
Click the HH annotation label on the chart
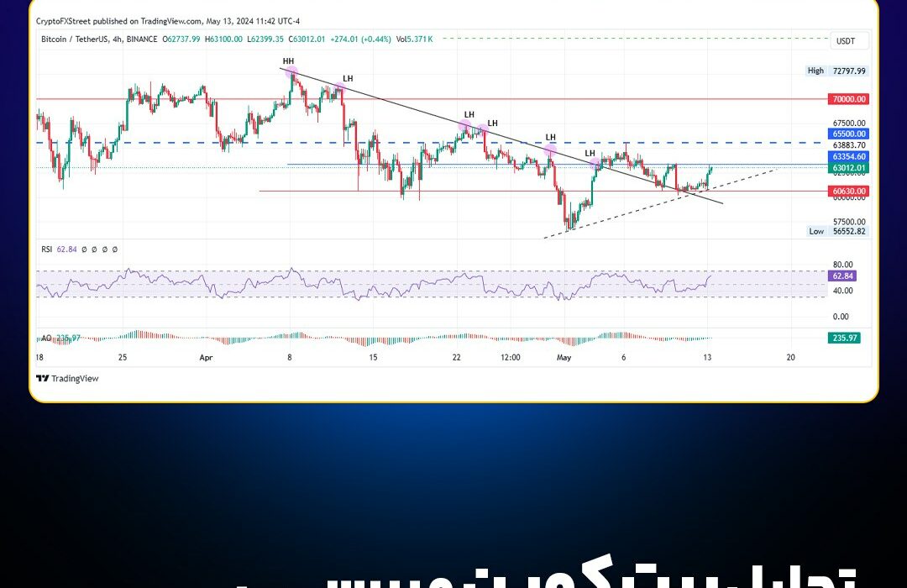point(288,60)
